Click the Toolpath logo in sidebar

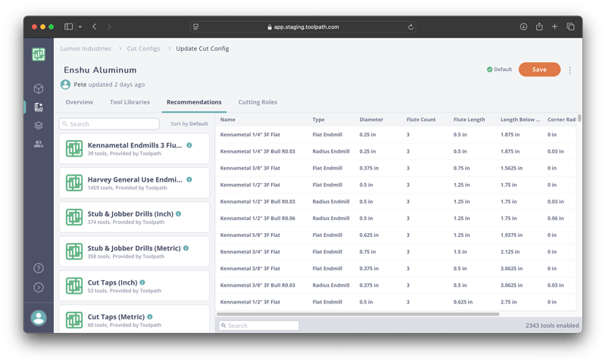pos(39,54)
